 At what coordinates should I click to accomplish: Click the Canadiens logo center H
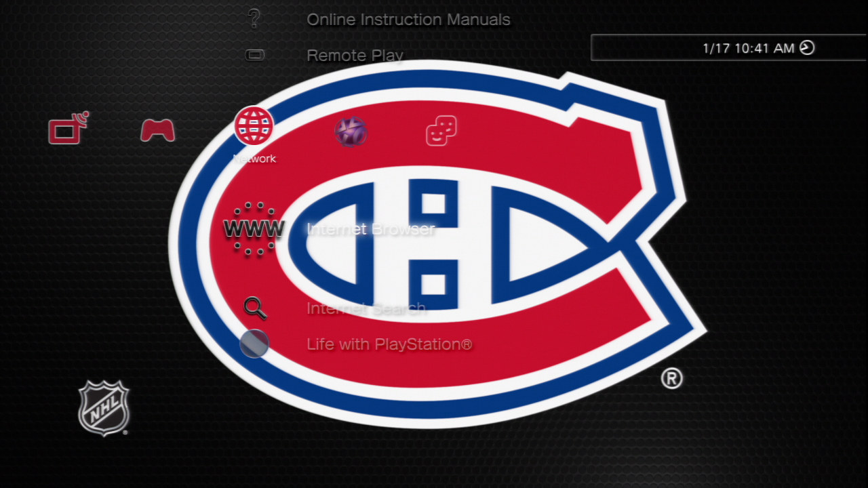(434, 243)
